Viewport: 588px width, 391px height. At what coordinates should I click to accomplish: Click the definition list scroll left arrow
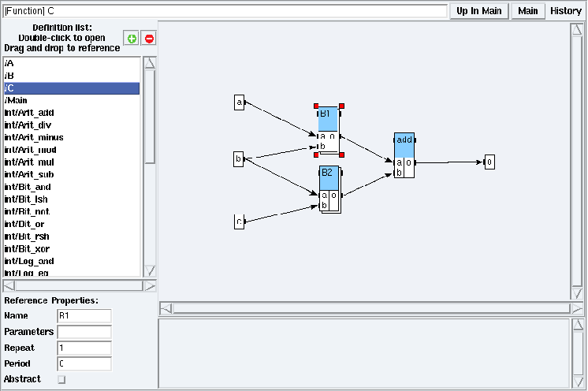pos(9,286)
